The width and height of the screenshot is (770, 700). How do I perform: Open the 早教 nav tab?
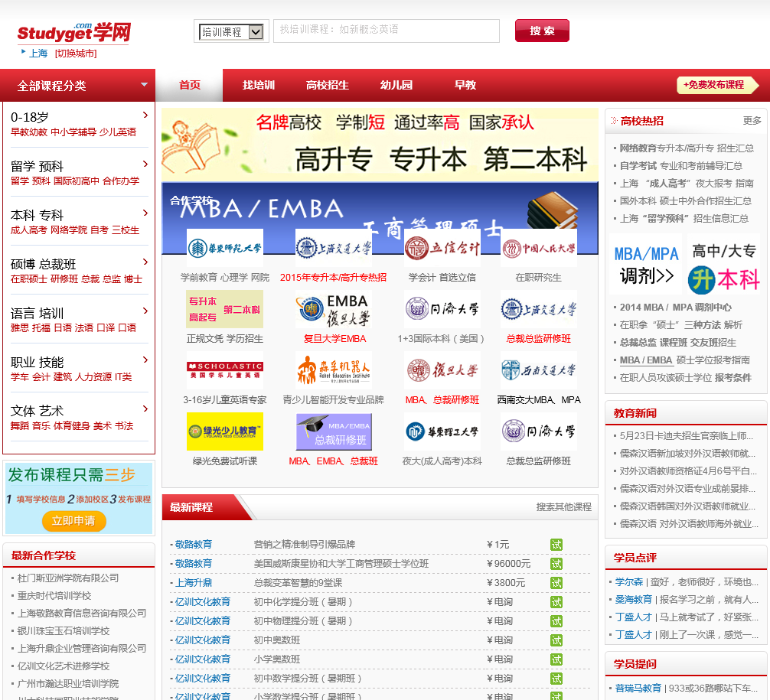pyautogui.click(x=465, y=85)
